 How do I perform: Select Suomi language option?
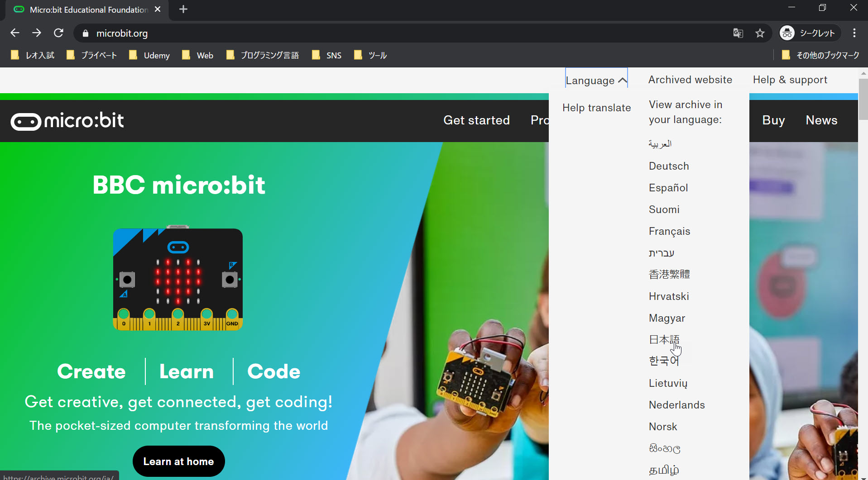(x=664, y=209)
